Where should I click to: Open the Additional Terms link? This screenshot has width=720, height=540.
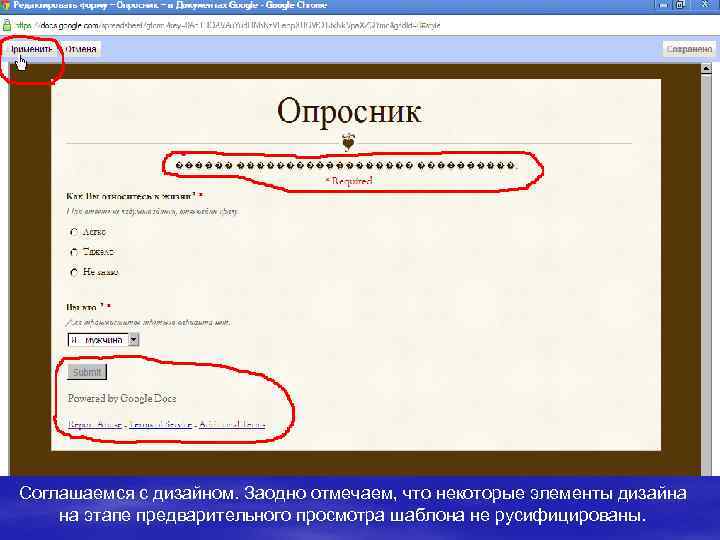[232, 424]
